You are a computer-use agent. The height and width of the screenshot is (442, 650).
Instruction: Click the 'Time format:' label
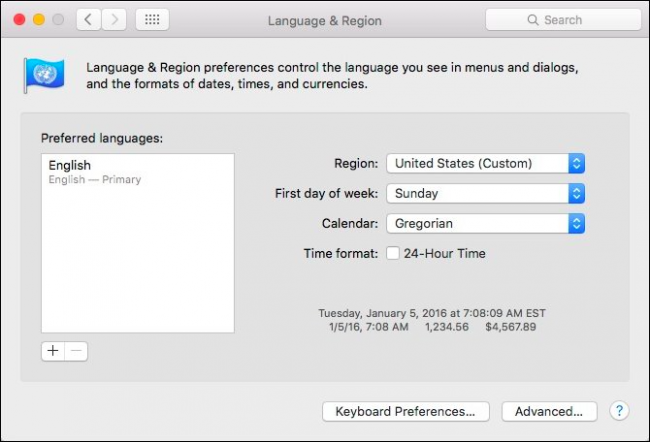coord(341,253)
